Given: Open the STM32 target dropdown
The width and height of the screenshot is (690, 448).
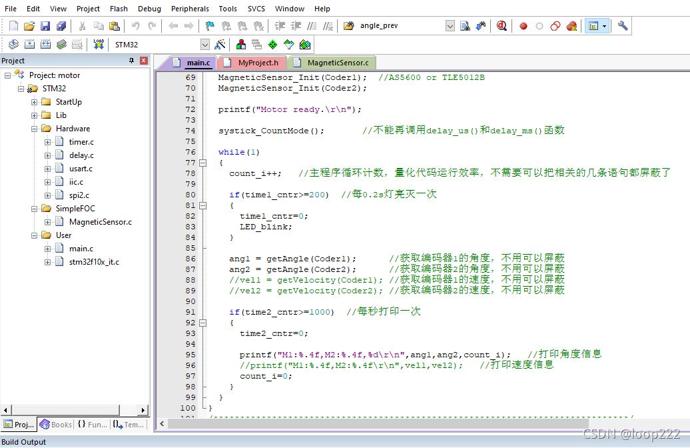Looking at the screenshot, I should [x=205, y=44].
